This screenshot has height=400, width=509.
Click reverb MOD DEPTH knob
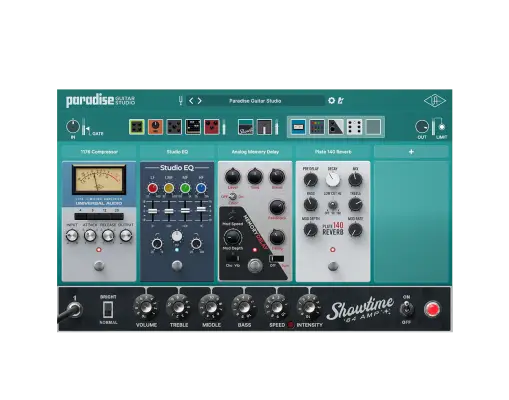(311, 230)
